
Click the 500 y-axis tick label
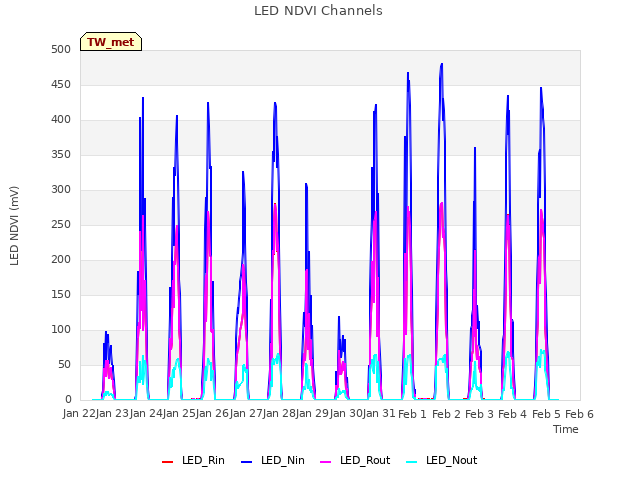[61, 50]
